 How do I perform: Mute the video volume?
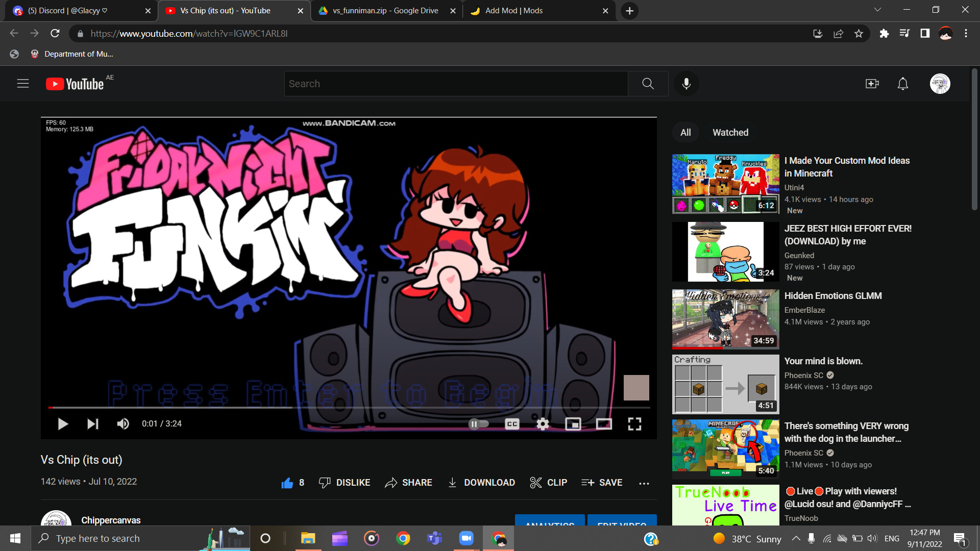(123, 424)
